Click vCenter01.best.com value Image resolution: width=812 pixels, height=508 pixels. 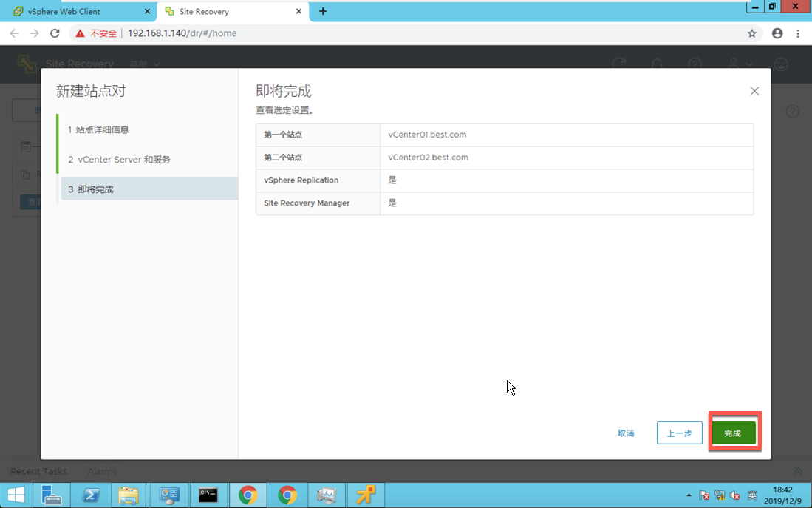point(427,135)
